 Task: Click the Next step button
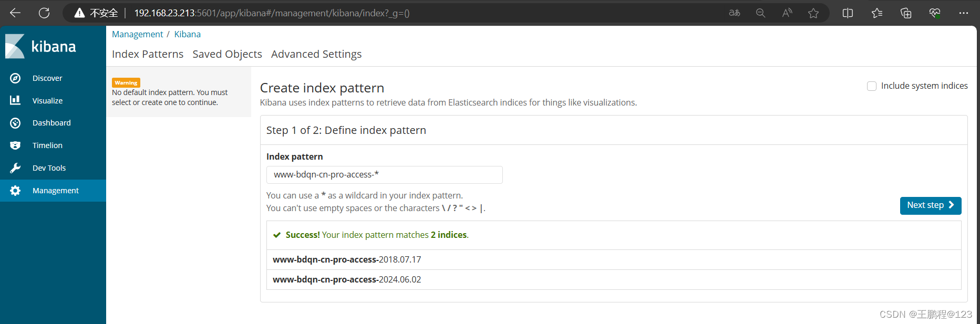click(x=931, y=205)
